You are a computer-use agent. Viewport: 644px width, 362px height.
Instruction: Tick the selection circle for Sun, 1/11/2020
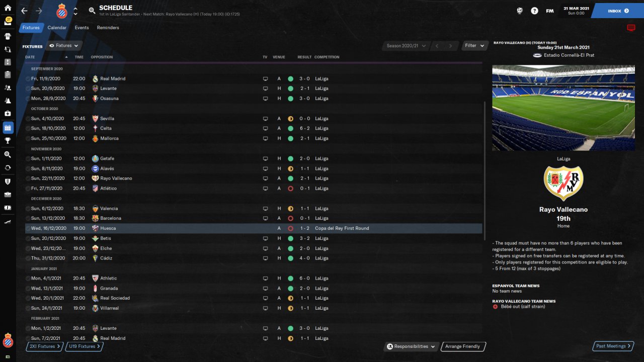pos(28,158)
